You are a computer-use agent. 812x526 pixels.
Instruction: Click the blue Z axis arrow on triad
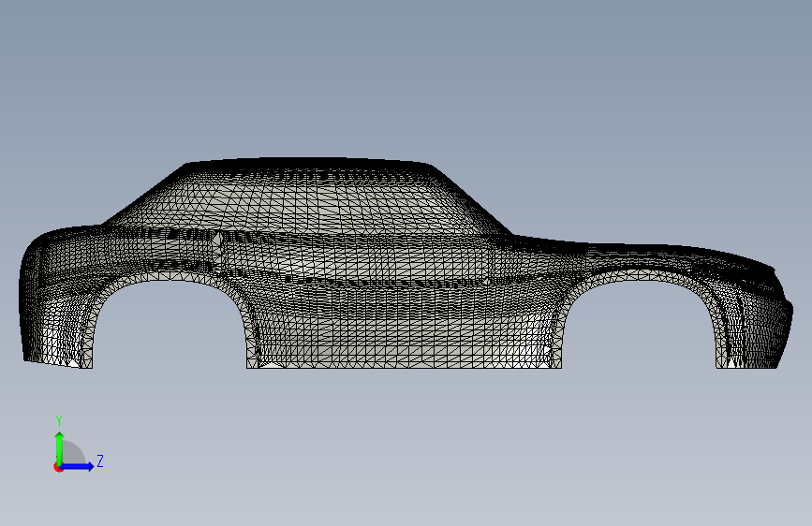tap(77, 466)
